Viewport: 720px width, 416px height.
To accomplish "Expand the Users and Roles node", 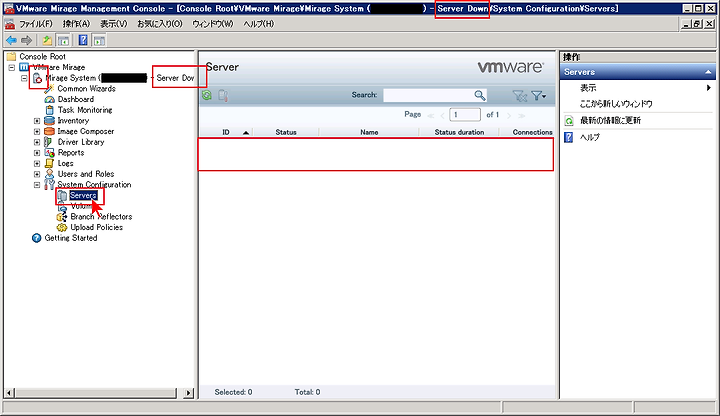I will tap(37, 174).
